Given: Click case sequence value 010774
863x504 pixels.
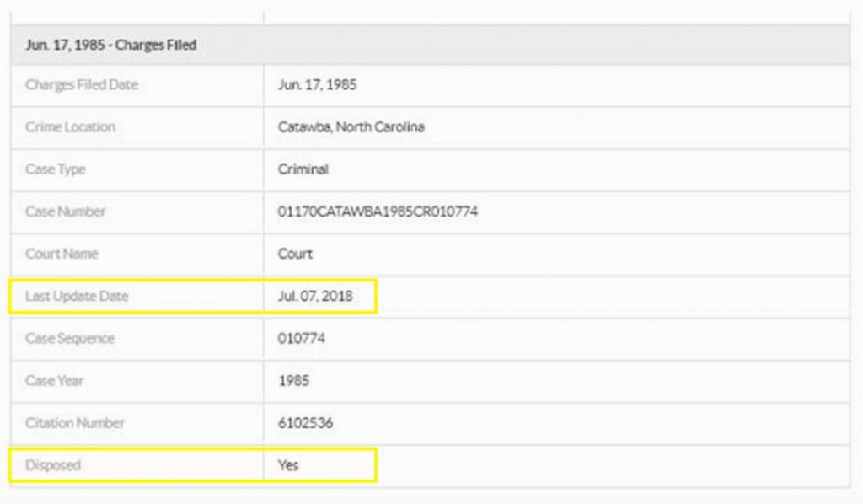Looking at the screenshot, I should (301, 338).
